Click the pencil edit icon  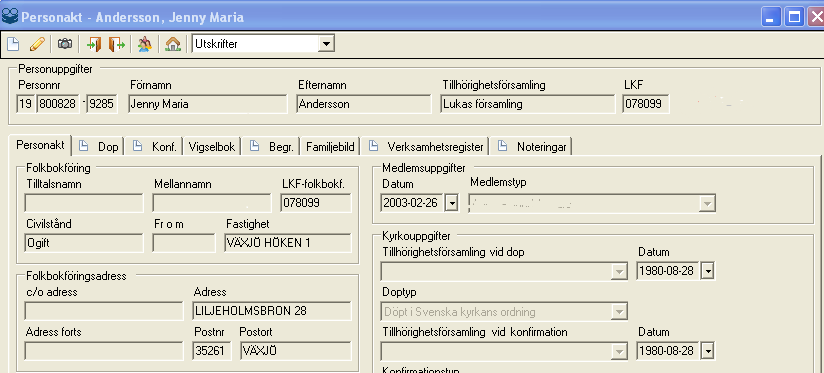37,44
